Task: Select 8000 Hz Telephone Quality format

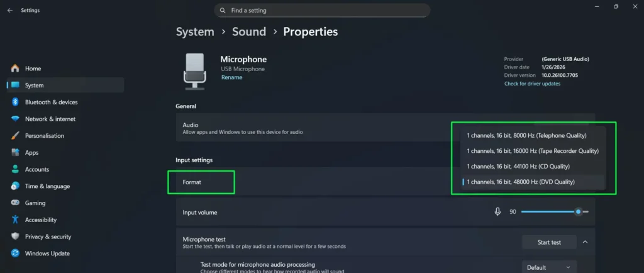Action: [533, 135]
